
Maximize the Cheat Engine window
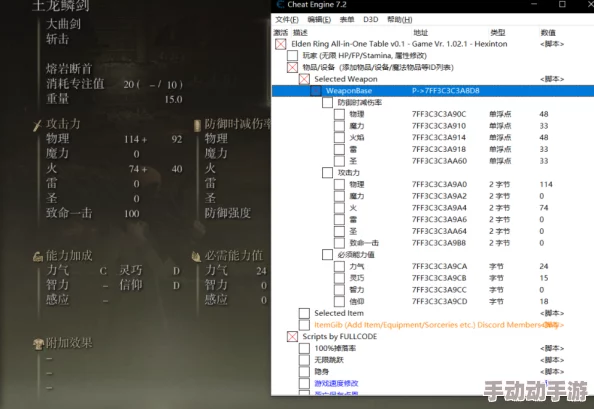(x=562, y=4)
